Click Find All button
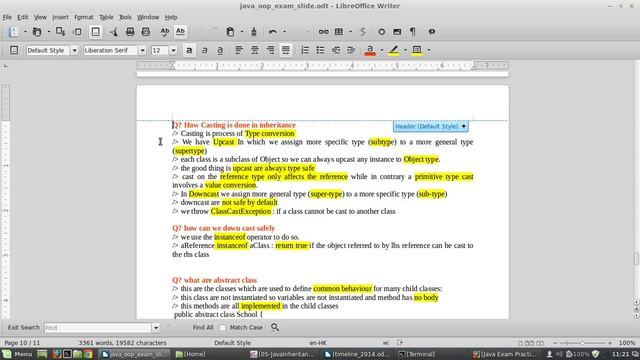 pos(203,327)
